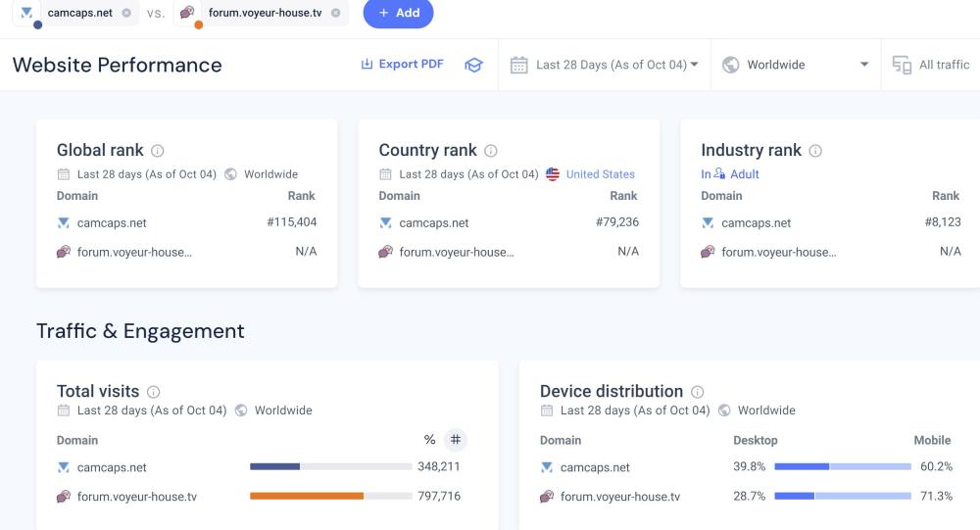Expand the Worldwide country dropdown
Image resolution: width=980 pixels, height=530 pixels.
coord(796,65)
